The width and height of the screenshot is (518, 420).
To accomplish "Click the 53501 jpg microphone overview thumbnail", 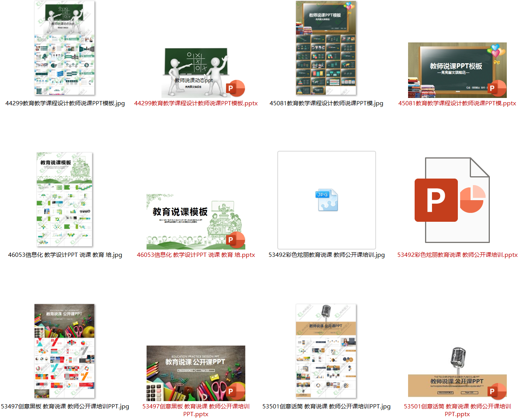I will tap(326, 351).
